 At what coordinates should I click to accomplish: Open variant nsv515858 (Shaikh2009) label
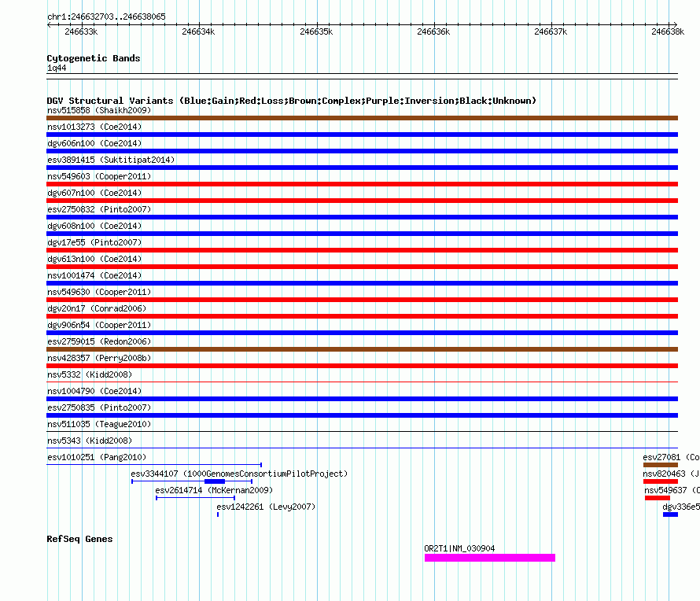tap(99, 110)
